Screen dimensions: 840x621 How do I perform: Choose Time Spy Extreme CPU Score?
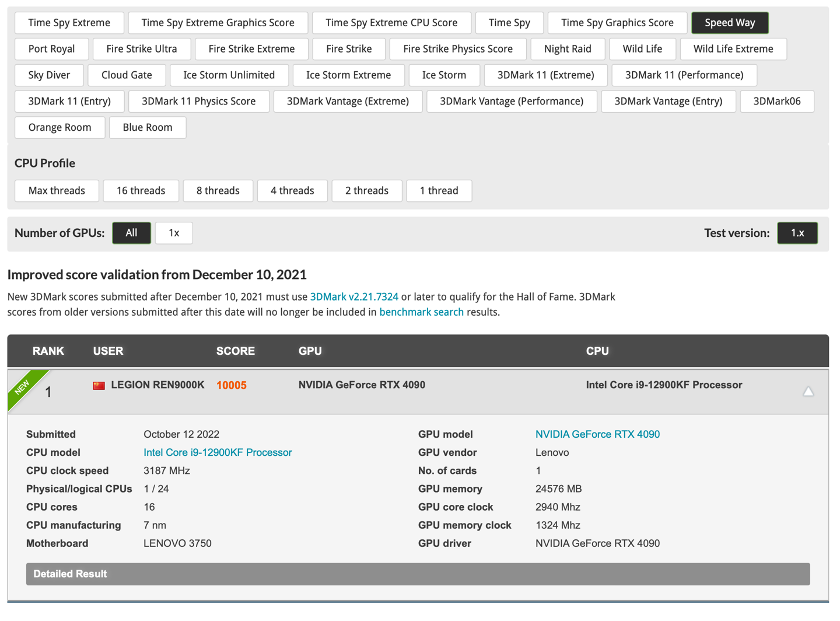391,23
